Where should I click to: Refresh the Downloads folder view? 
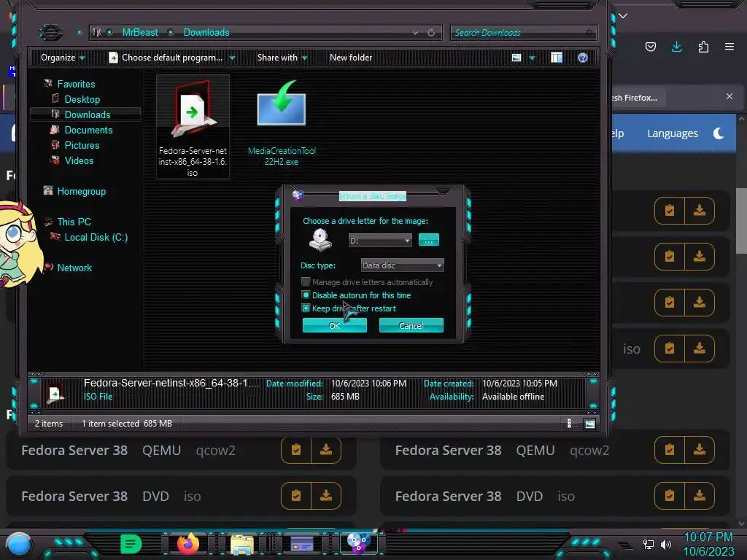point(431,32)
